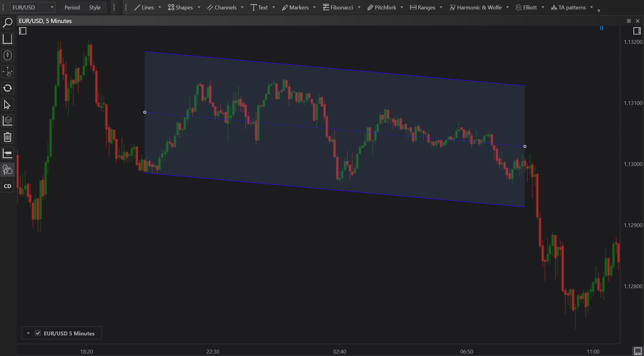644x356 pixels.
Task: Toggle the right panel icon on chart
Action: 637,31
